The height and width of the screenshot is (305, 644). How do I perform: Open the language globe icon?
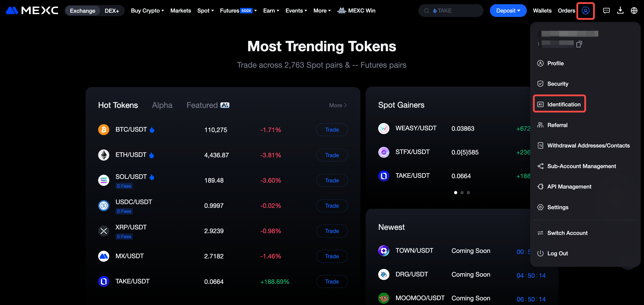tap(634, 11)
